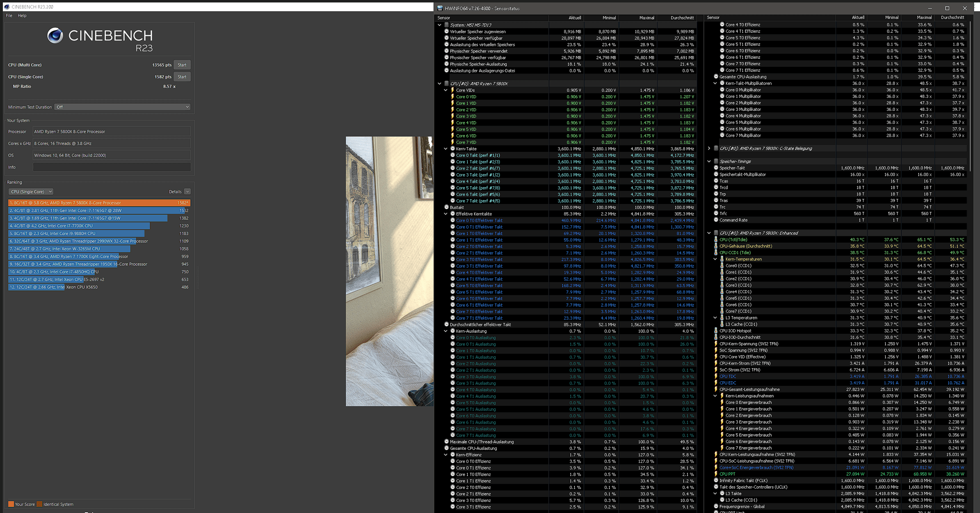Click the Cinebench title bar app icon
The image size is (980, 513).
pos(7,7)
